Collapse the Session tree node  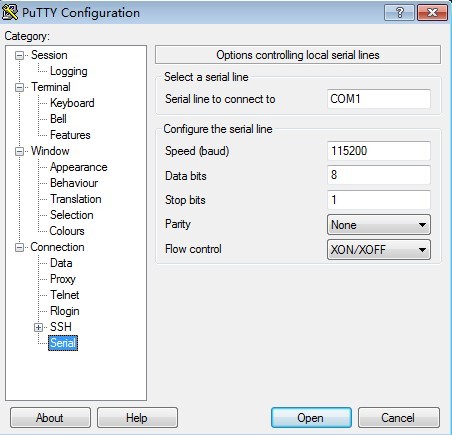click(20, 55)
